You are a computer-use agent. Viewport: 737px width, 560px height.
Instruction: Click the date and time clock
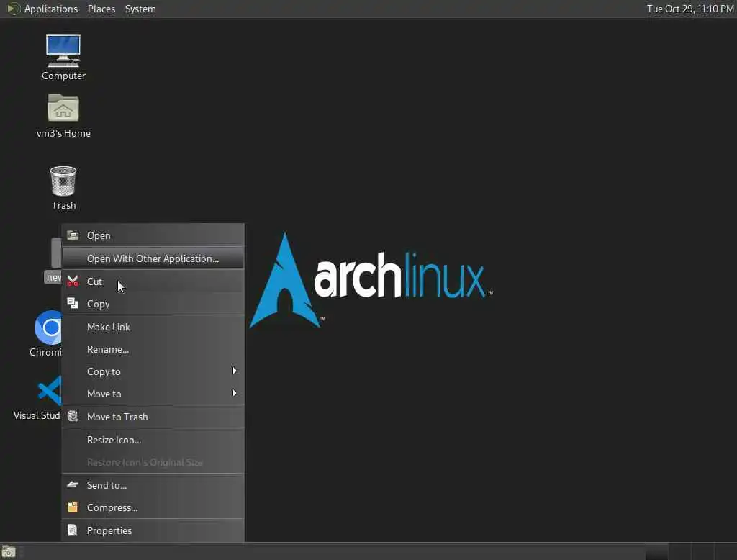pyautogui.click(x=690, y=9)
